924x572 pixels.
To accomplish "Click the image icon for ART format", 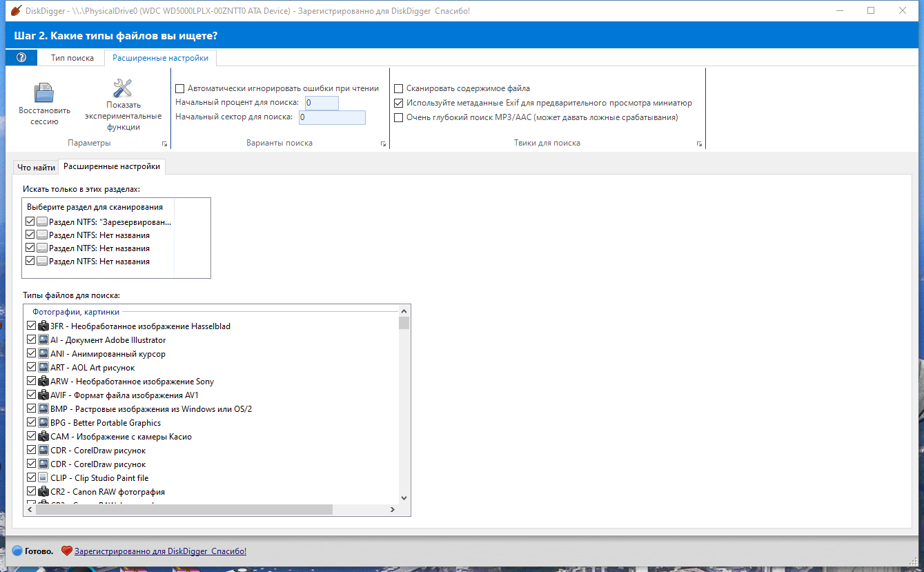I will click(43, 368).
